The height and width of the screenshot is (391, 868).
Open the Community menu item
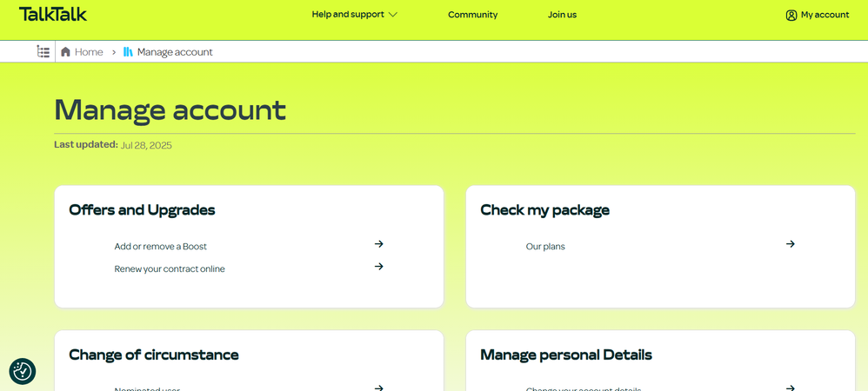[473, 15]
